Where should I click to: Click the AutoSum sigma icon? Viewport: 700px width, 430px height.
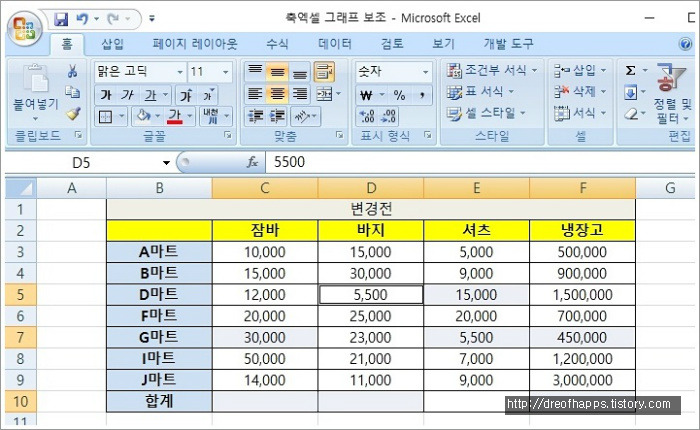tap(630, 71)
